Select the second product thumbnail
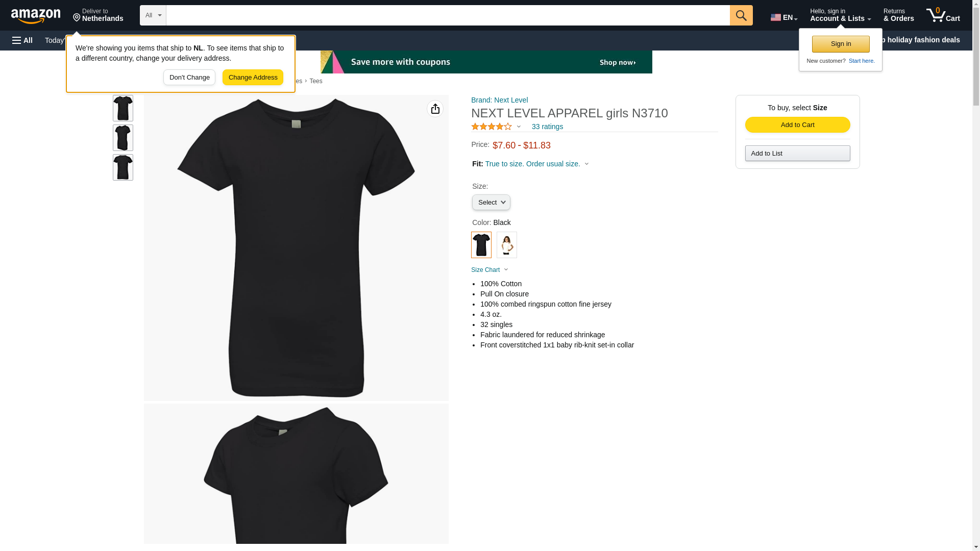The height and width of the screenshot is (551, 980). tap(122, 138)
